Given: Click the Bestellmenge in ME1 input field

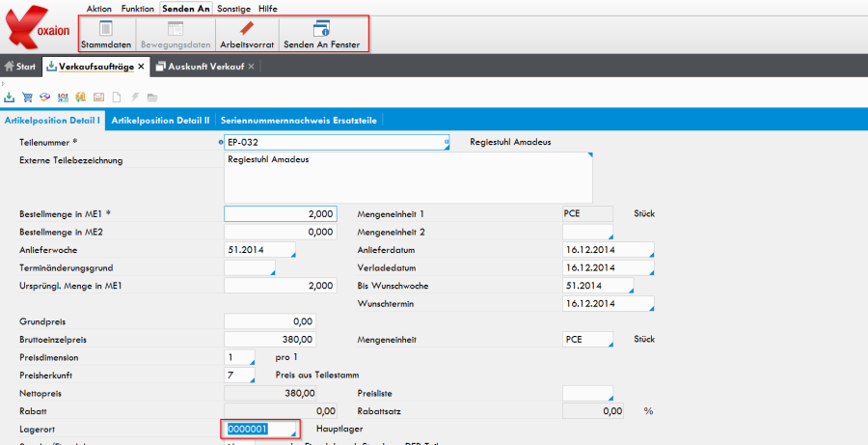Looking at the screenshot, I should pos(280,213).
